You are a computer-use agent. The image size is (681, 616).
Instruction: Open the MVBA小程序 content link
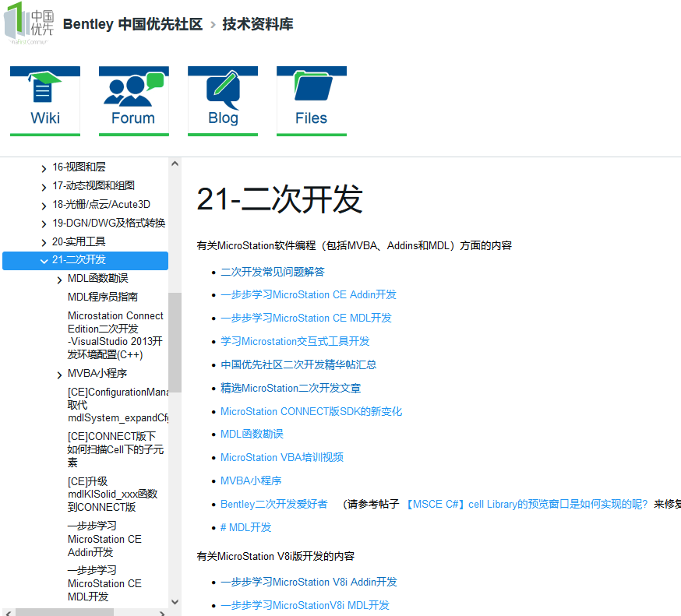(251, 481)
